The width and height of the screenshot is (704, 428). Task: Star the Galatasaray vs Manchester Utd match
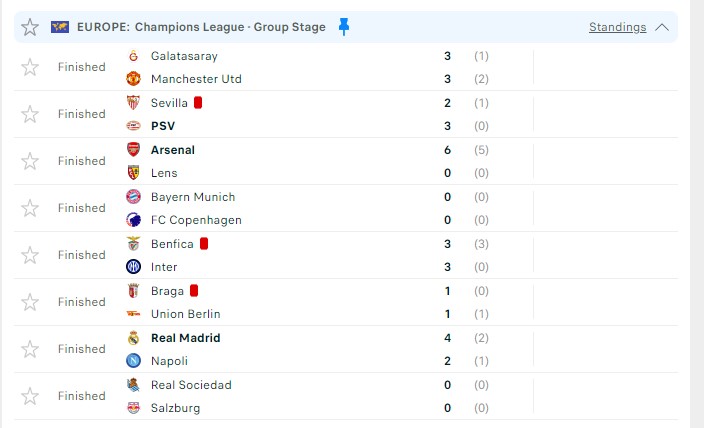30,67
